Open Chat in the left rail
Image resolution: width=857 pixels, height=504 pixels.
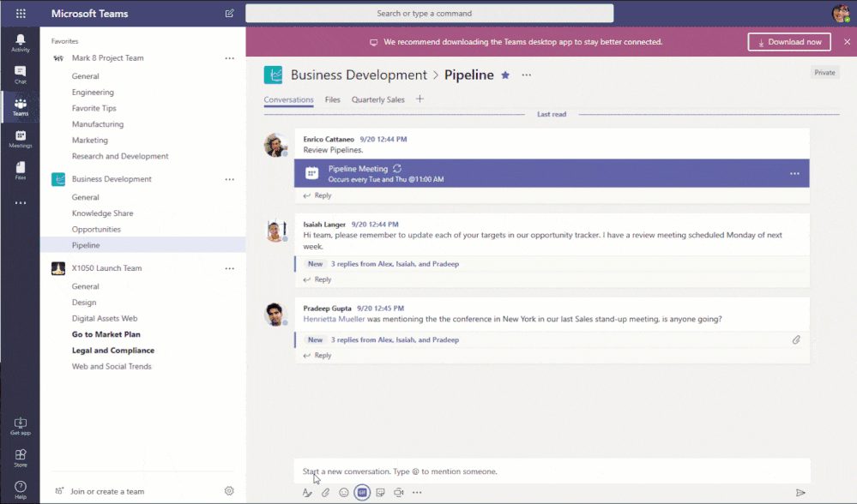pyautogui.click(x=21, y=75)
